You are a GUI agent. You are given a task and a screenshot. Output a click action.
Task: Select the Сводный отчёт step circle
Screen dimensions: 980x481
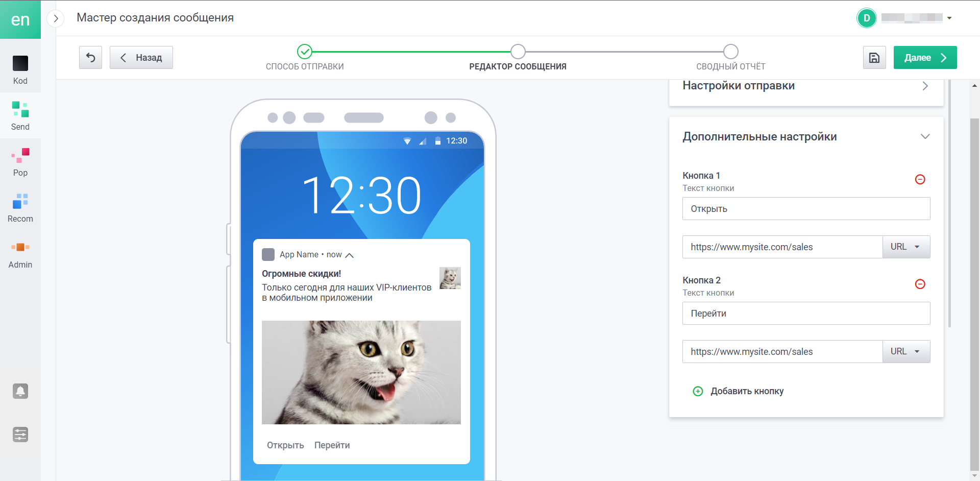[731, 52]
